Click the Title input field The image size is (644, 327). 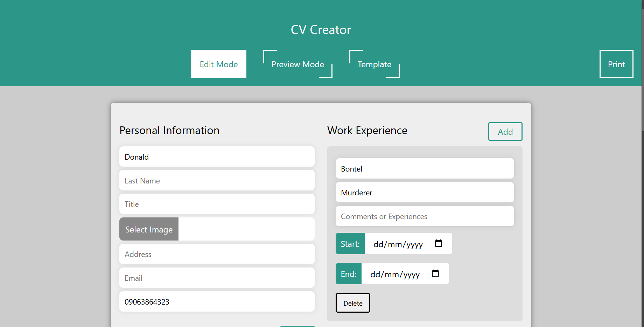tap(217, 204)
